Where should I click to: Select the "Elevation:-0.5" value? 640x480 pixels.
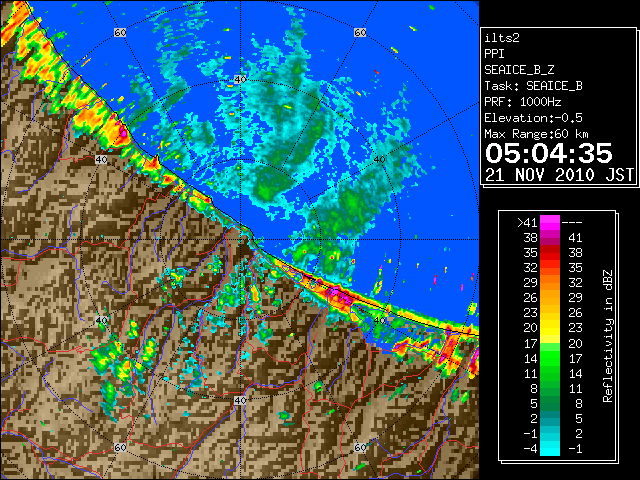(x=533, y=118)
